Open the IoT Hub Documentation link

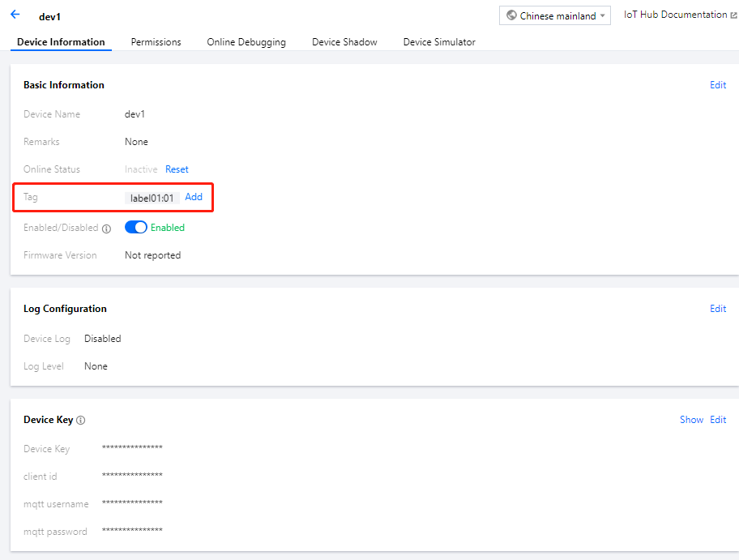tap(675, 15)
